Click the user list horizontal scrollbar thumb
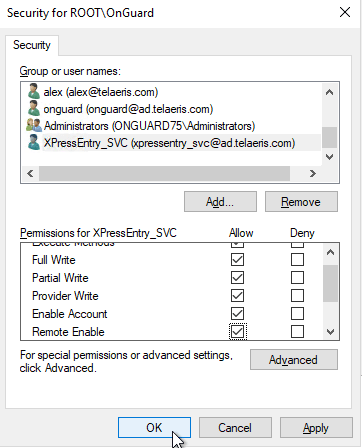Screen dimensions: 362x448 coord(164,173)
